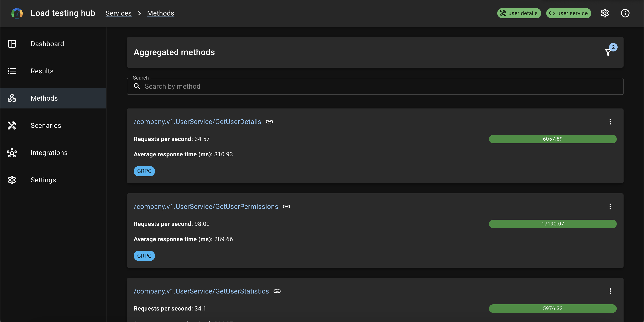Copy link icon next to GetUserDetails
The width and height of the screenshot is (644, 322).
(x=269, y=122)
